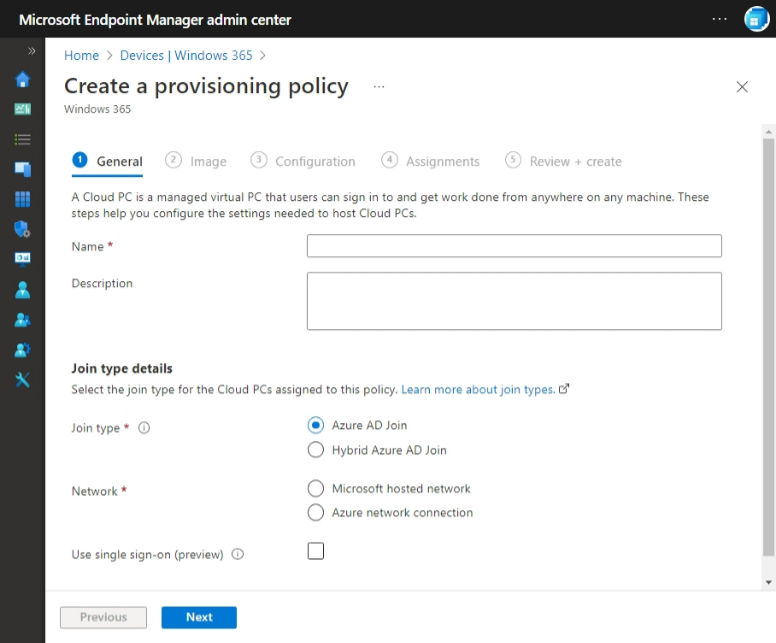Click the scrollbar down arrow
This screenshot has width=776, height=643.
pos(769,582)
